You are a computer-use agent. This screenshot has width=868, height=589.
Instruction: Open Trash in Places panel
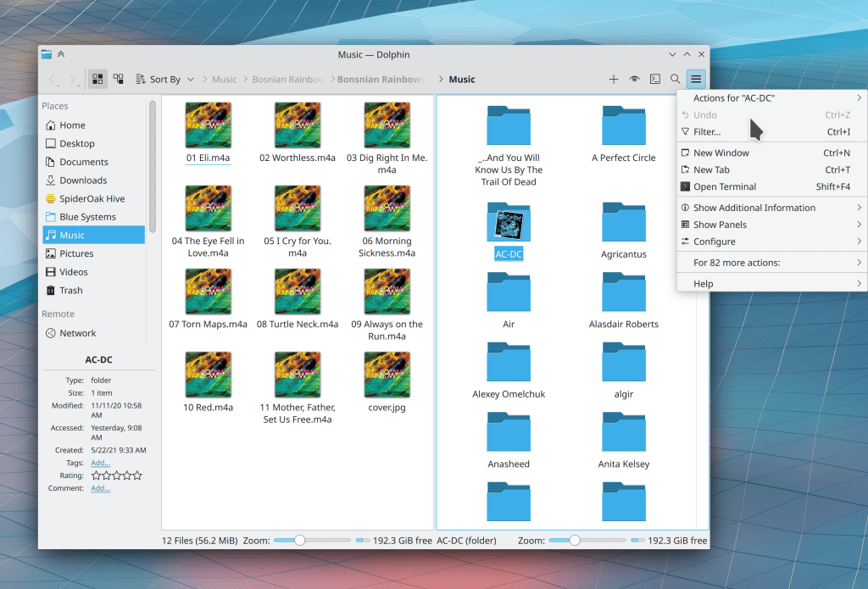click(70, 291)
